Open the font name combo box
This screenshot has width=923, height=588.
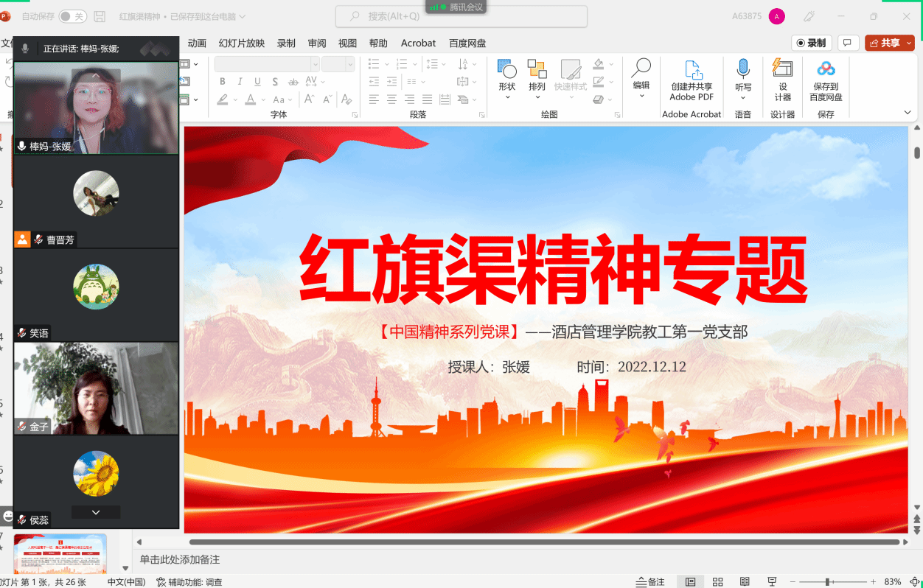pyautogui.click(x=267, y=64)
